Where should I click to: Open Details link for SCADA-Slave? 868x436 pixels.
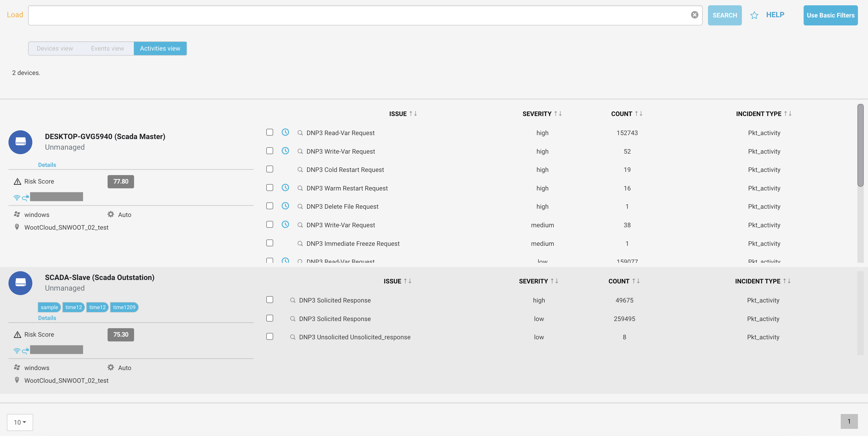pyautogui.click(x=47, y=318)
